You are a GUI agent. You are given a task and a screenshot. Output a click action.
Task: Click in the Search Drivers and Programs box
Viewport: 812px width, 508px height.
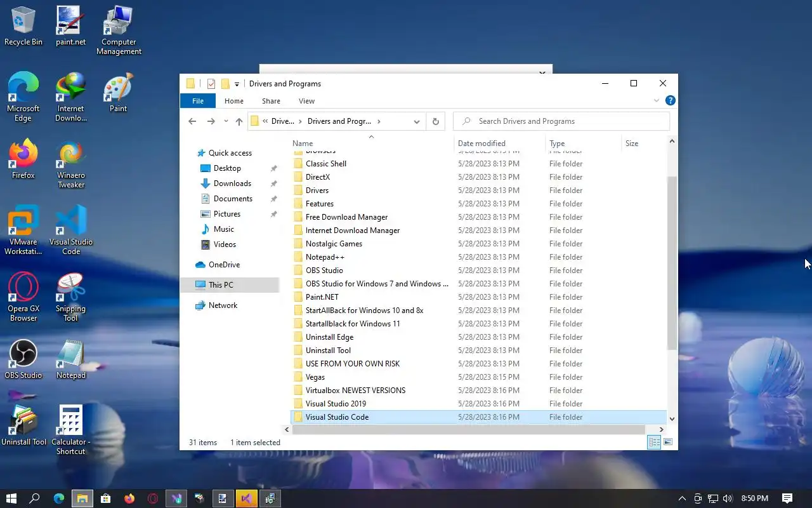[x=561, y=121]
